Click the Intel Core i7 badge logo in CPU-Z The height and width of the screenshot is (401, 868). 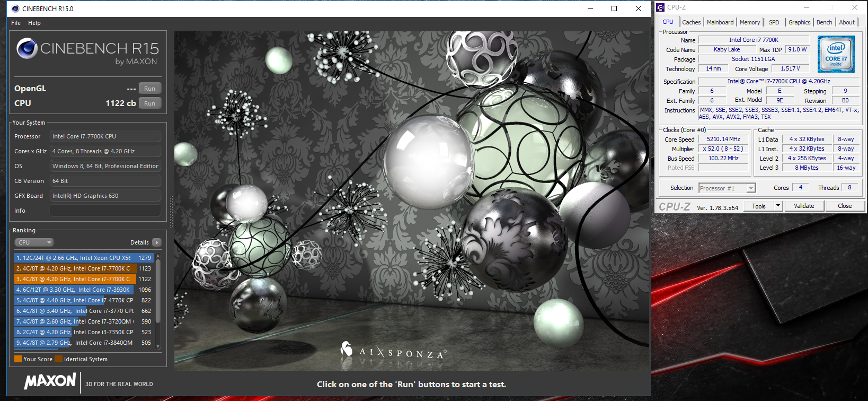pos(836,54)
